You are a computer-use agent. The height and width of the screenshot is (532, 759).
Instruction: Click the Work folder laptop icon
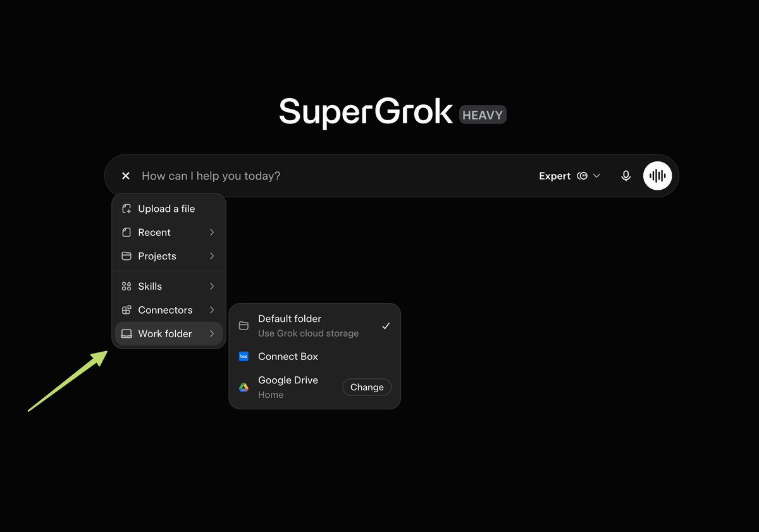[x=126, y=333]
